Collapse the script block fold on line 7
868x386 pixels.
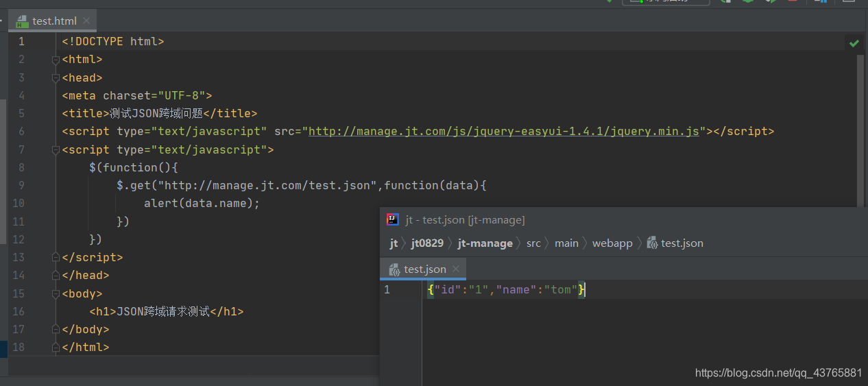coord(56,149)
